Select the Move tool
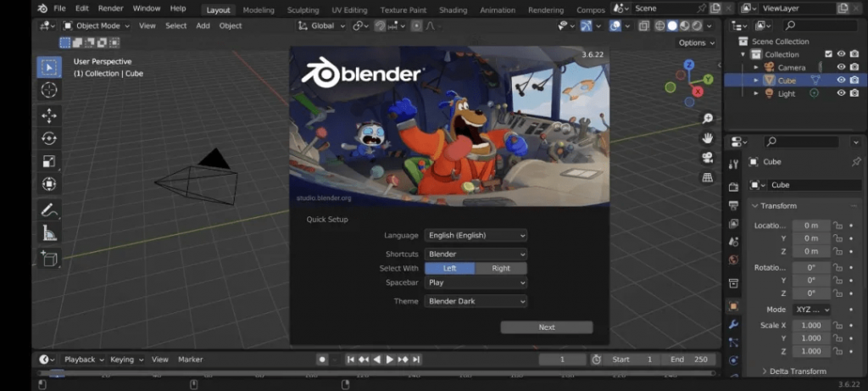The height and width of the screenshot is (391, 868). tap(49, 115)
